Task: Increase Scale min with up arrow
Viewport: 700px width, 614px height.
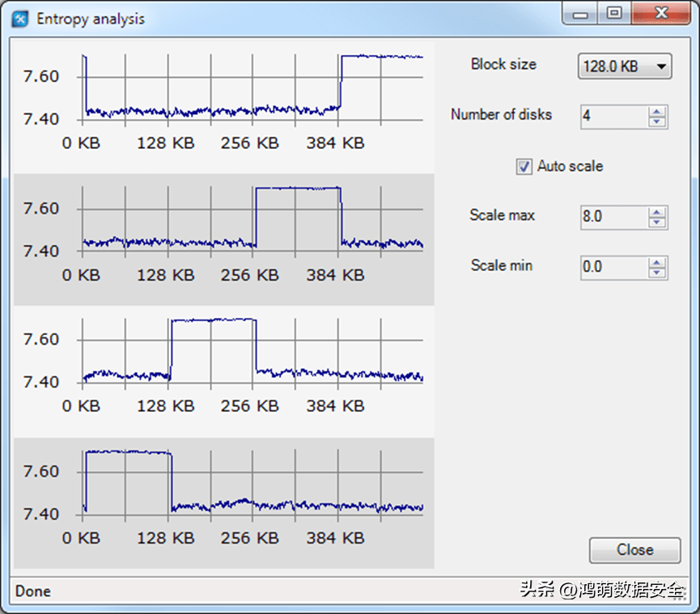Action: [x=657, y=262]
